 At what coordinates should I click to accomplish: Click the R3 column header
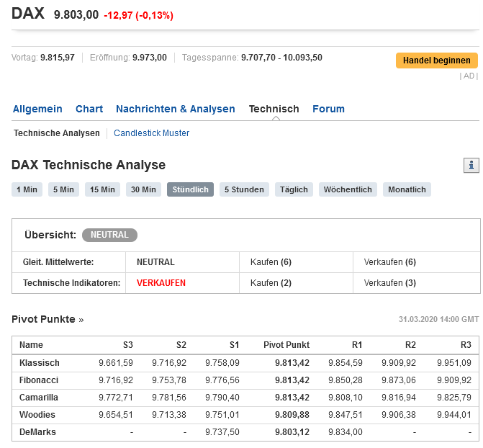(466, 345)
